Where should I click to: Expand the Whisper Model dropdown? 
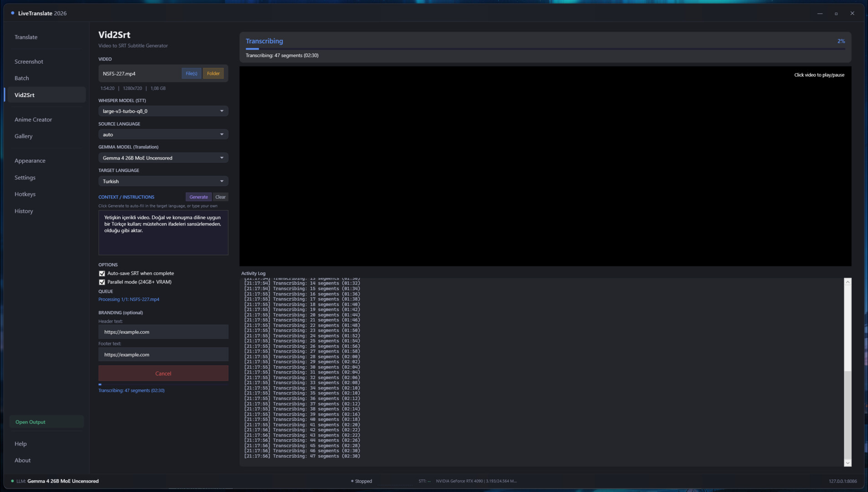pyautogui.click(x=163, y=111)
